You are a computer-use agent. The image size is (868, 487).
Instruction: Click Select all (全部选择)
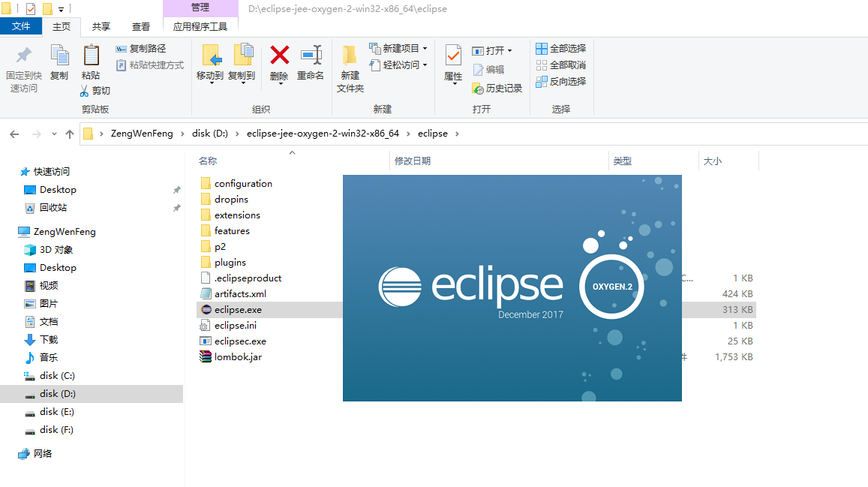[560, 49]
